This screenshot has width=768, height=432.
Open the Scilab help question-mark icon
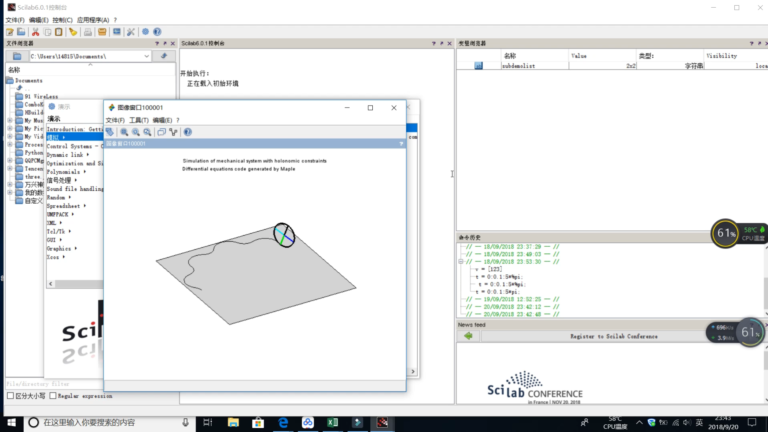coord(157,32)
